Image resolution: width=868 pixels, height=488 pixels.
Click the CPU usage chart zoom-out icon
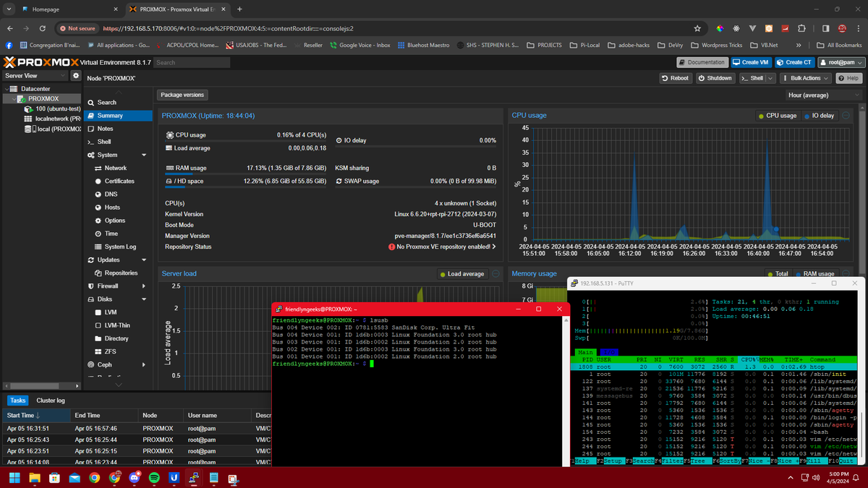pos(846,116)
